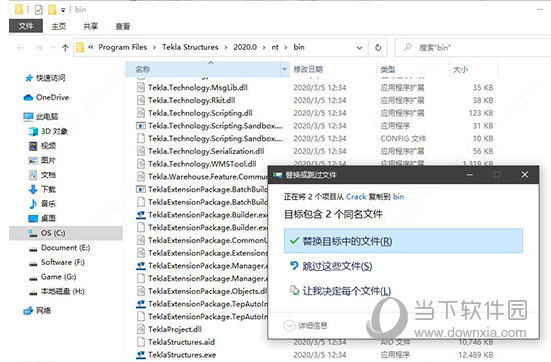Select the Tekla.Technology.MsgLib.dll file
551x362 pixels.
[198, 88]
